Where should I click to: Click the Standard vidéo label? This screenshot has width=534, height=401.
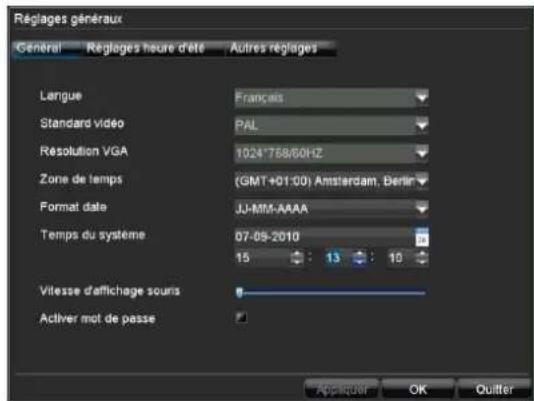tap(82, 123)
